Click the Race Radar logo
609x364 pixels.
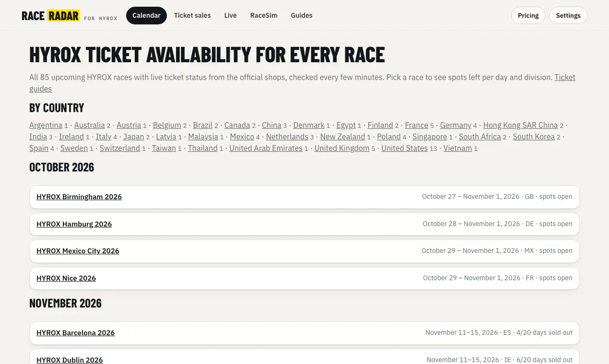pos(70,15)
